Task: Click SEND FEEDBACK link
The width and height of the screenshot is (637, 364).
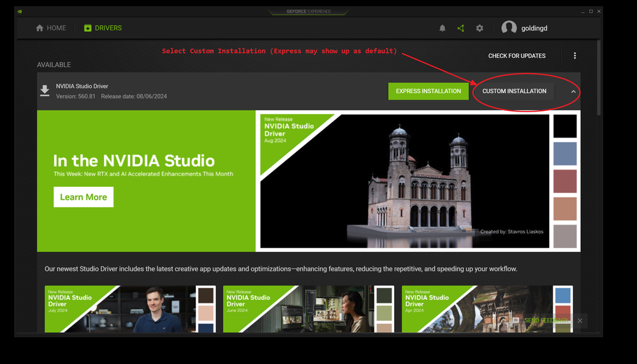Action: click(546, 321)
